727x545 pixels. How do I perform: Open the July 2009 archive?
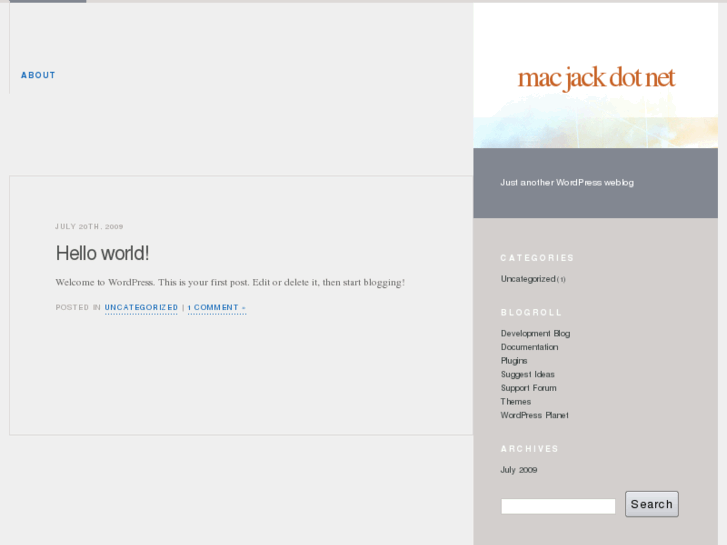point(519,470)
